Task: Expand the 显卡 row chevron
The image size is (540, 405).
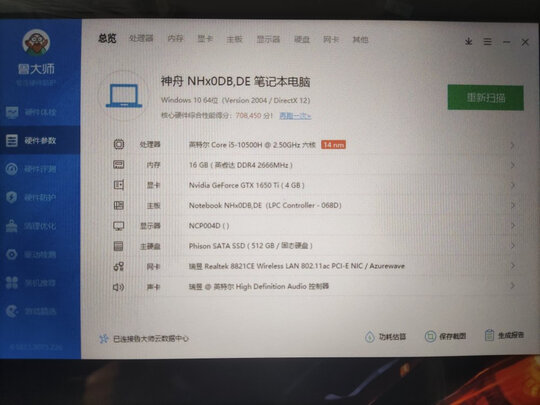Action: (x=513, y=186)
